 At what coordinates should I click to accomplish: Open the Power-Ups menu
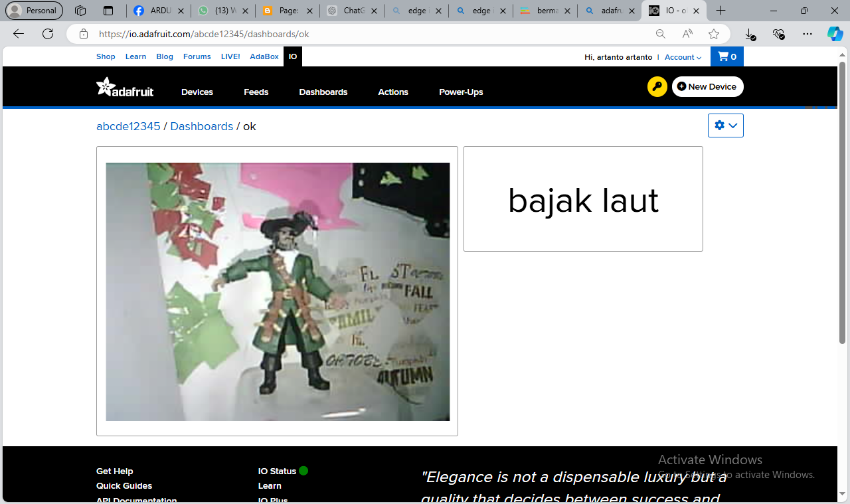461,92
